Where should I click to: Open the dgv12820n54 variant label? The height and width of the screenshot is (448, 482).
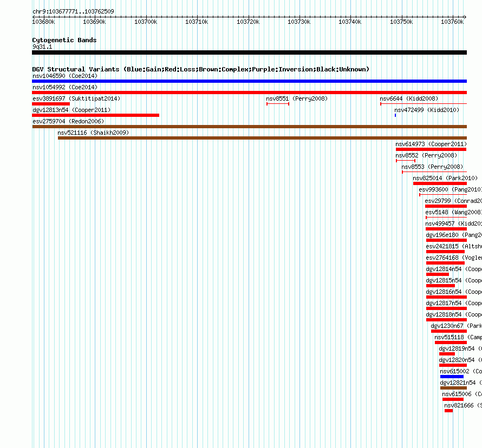[x=460, y=360]
